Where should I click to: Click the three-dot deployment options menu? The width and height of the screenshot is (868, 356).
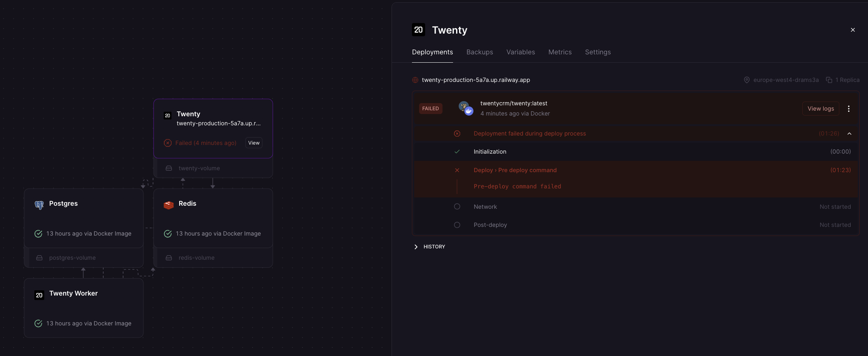click(849, 109)
